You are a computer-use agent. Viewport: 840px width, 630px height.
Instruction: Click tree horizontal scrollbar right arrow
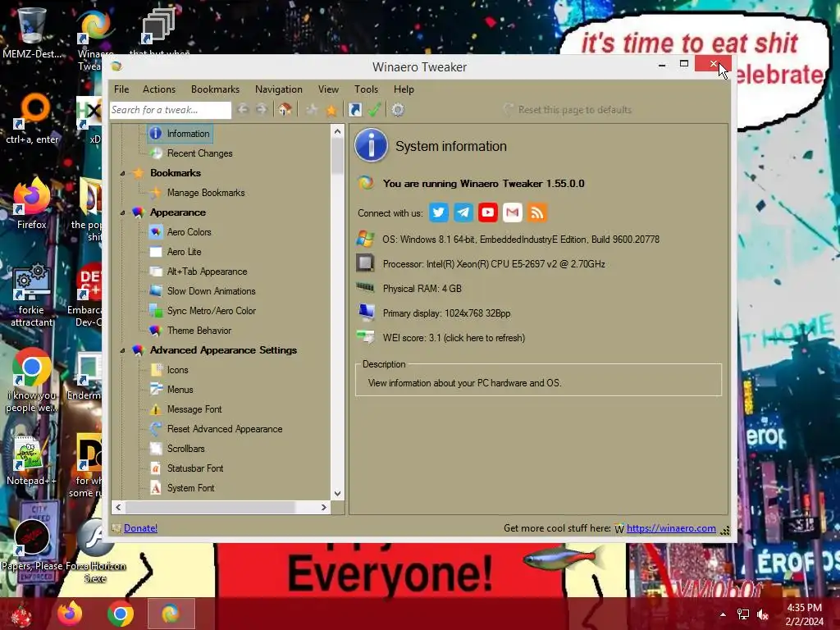coord(323,507)
